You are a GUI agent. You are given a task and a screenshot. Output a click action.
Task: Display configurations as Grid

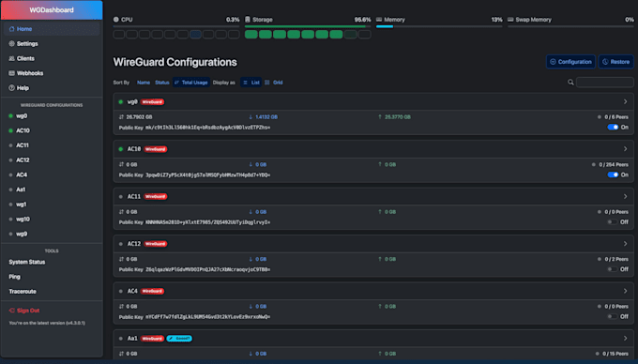click(x=273, y=83)
